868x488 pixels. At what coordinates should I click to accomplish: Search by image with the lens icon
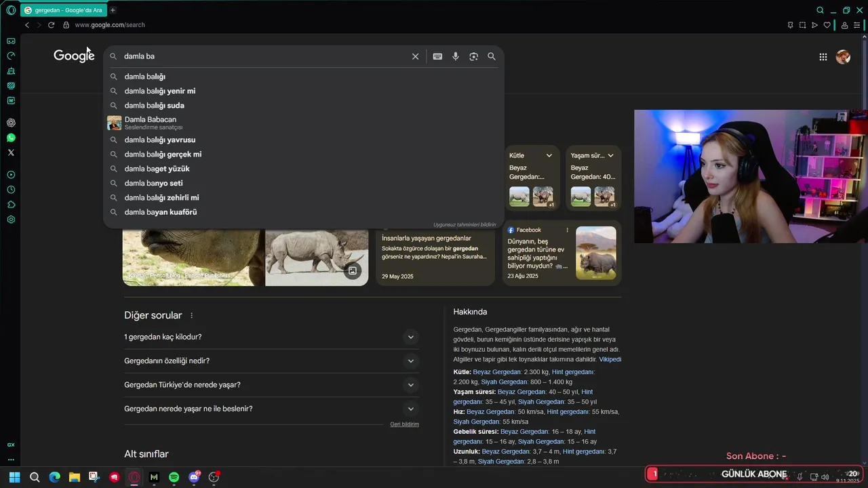pos(473,56)
